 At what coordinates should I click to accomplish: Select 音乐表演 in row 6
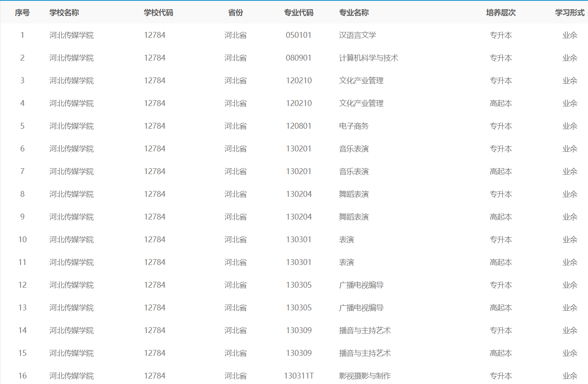[x=354, y=149]
